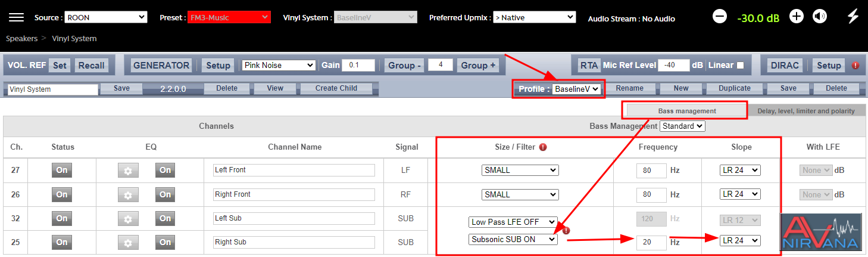The width and height of the screenshot is (868, 257).
Task: Open the Source dropdown showing ROON
Action: (106, 17)
